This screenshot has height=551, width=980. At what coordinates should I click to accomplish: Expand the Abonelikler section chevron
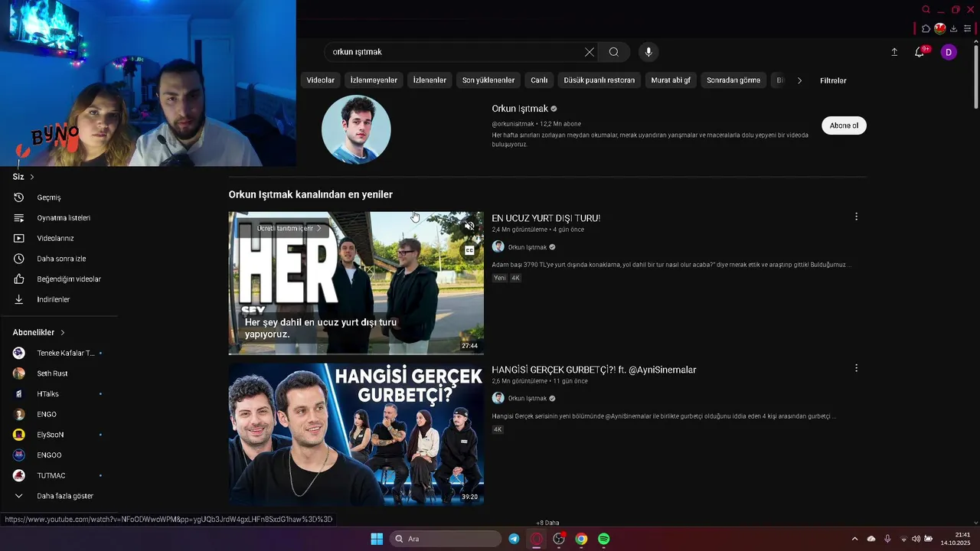click(x=63, y=333)
